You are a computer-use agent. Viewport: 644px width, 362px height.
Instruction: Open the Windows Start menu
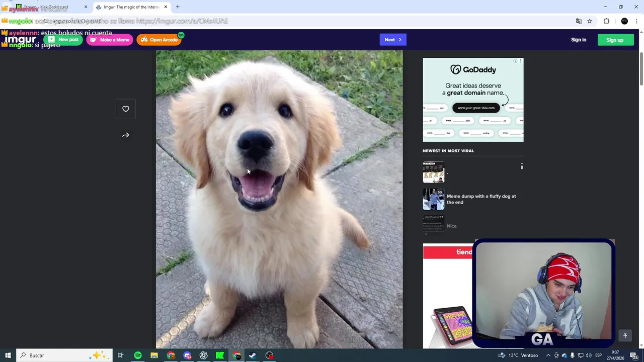point(8,355)
